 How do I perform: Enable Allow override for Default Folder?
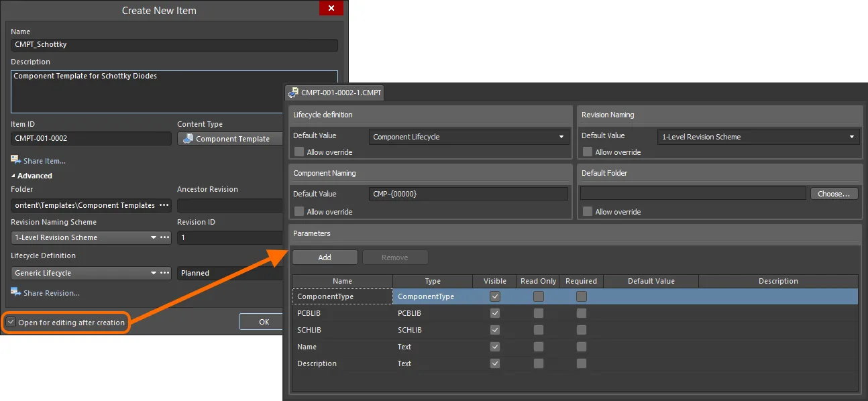click(x=588, y=211)
